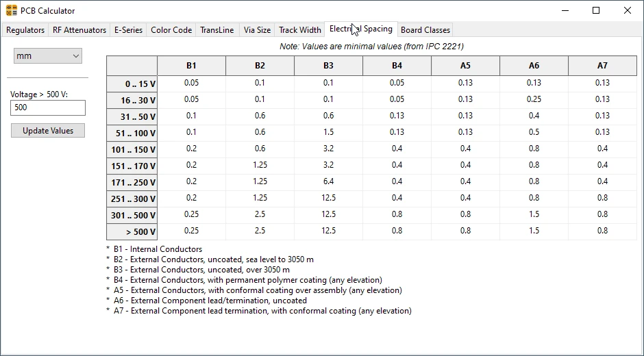644x356 pixels.
Task: Open the mm units dropdown
Action: pyautogui.click(x=47, y=56)
